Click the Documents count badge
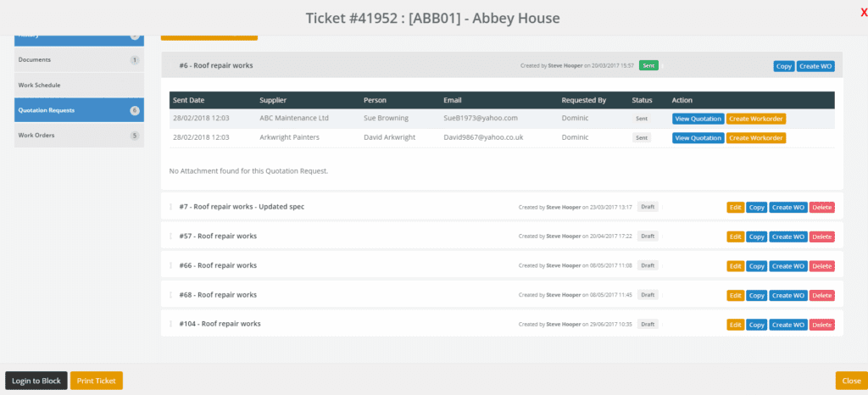The image size is (868, 395). tap(134, 60)
